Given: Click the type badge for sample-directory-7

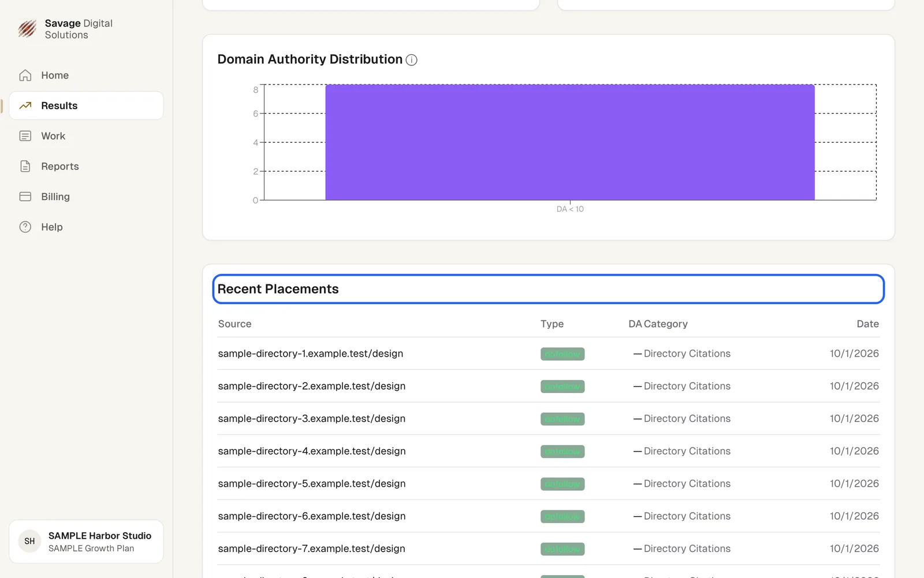Looking at the screenshot, I should coord(562,549).
